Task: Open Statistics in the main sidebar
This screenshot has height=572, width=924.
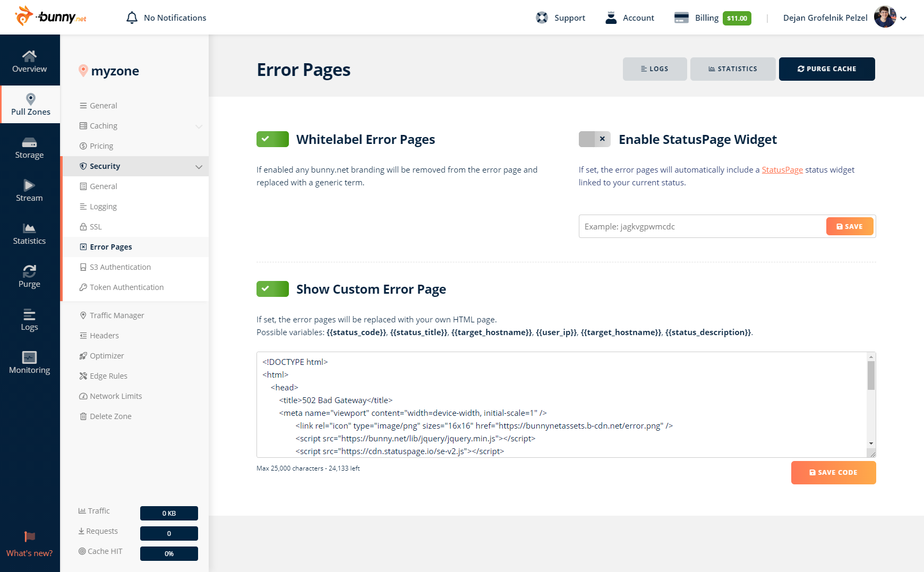Action: pyautogui.click(x=30, y=234)
